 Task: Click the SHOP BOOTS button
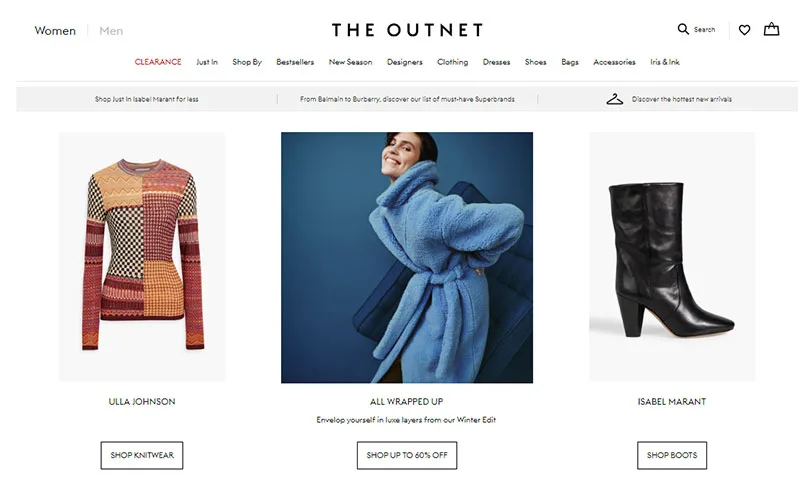pos(672,455)
